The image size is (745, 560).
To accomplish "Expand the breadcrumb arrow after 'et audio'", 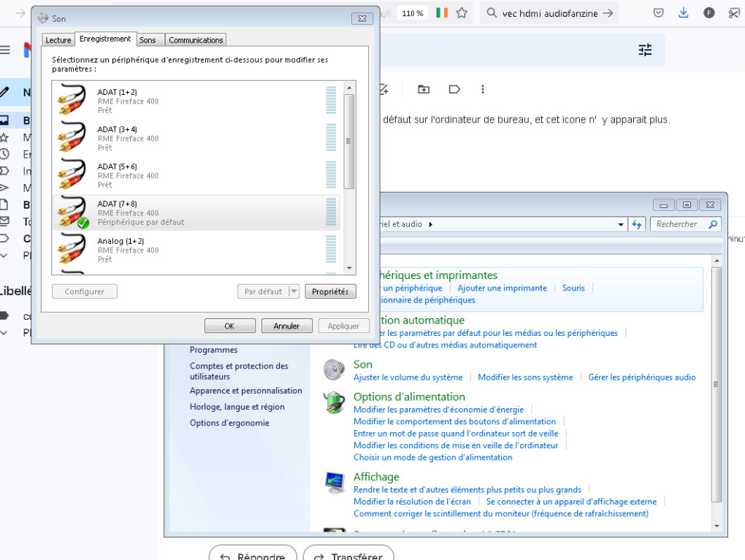I will pos(430,224).
